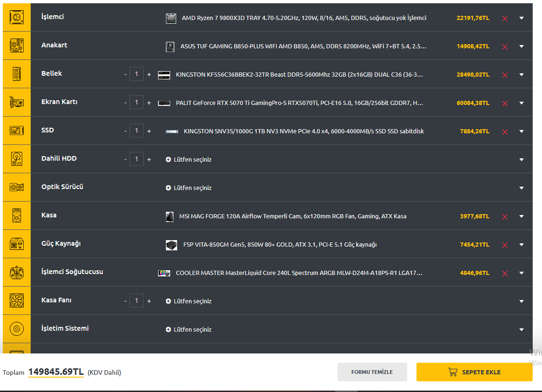Expand the İşletim Sistemi row dropdown arrow
This screenshot has height=392, width=542.
pos(521,329)
